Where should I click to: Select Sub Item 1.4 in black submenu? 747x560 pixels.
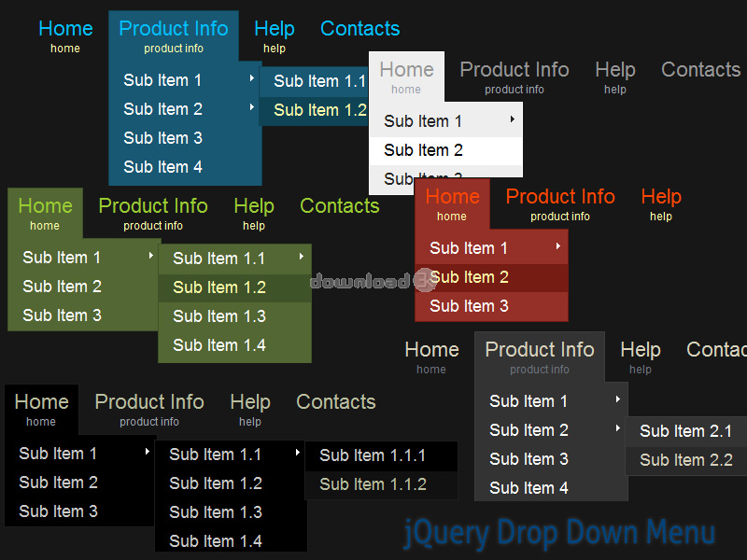point(231,541)
